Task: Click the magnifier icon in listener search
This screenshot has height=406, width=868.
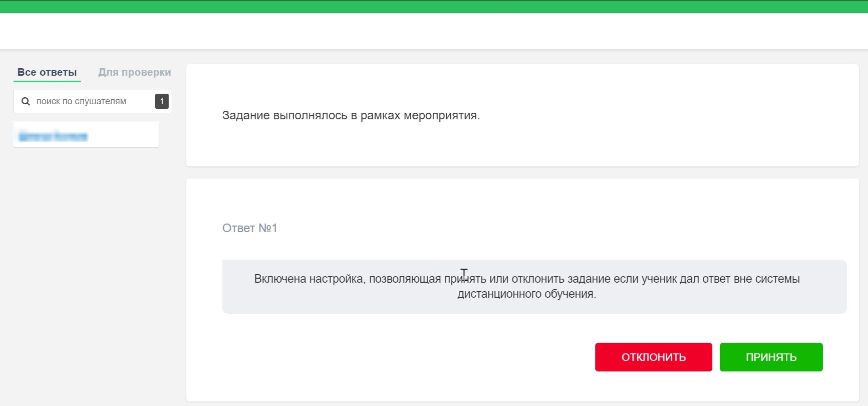Action: [26, 101]
